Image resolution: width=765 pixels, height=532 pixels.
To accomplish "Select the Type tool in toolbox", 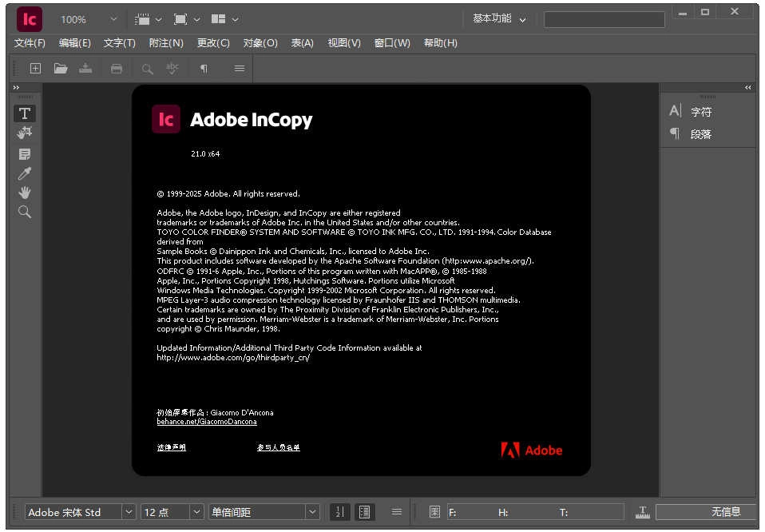I will 25,113.
